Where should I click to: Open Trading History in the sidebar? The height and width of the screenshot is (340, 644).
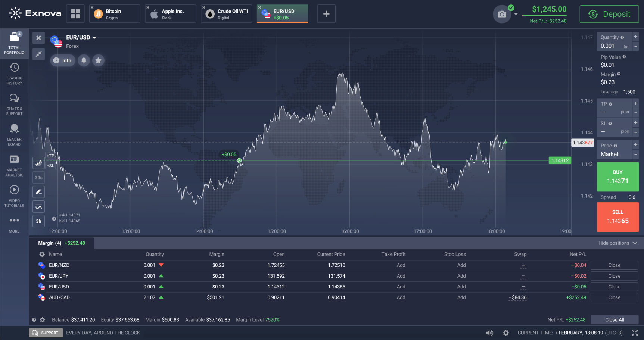click(14, 72)
